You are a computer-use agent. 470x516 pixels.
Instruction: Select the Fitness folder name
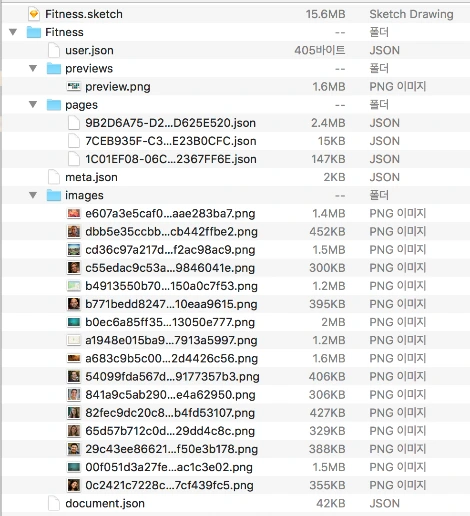(64, 32)
